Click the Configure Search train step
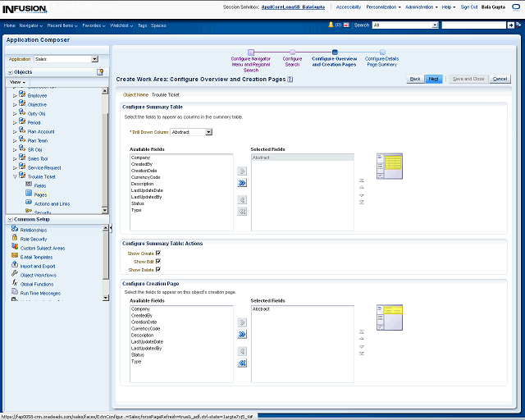Image resolution: width=525 pixels, height=420 pixels. [292, 62]
